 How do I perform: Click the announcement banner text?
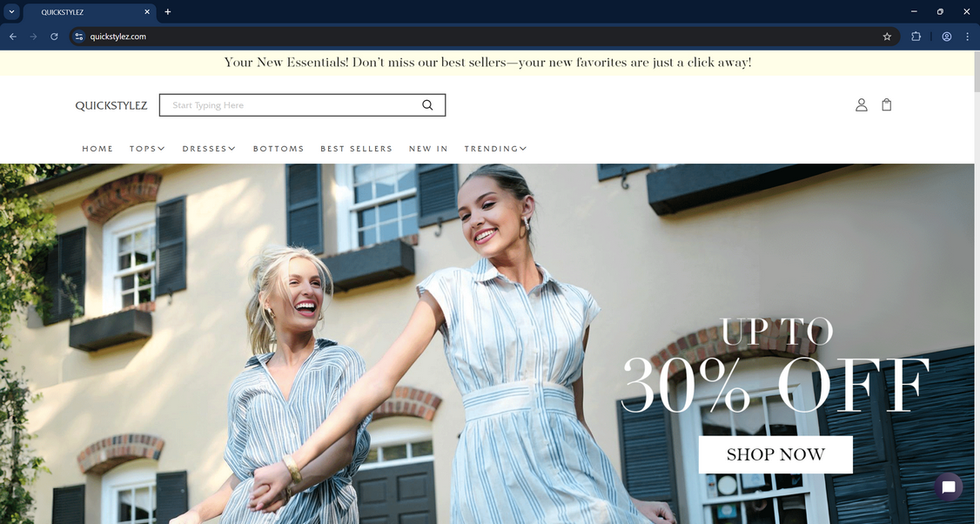(487, 63)
